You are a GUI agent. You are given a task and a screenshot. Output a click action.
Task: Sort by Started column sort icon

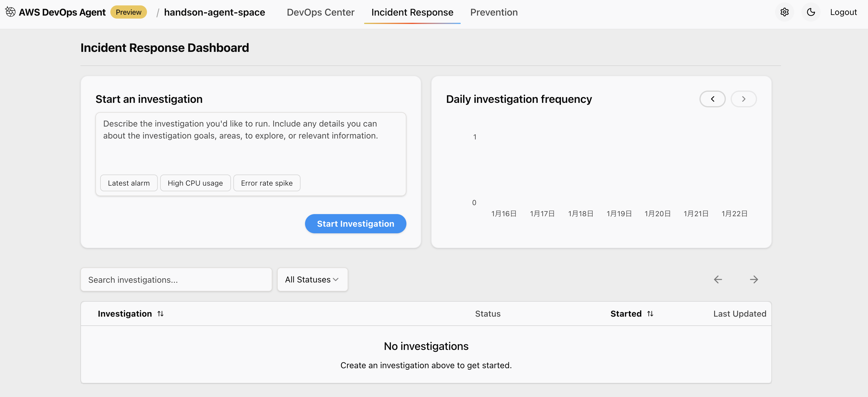(650, 314)
